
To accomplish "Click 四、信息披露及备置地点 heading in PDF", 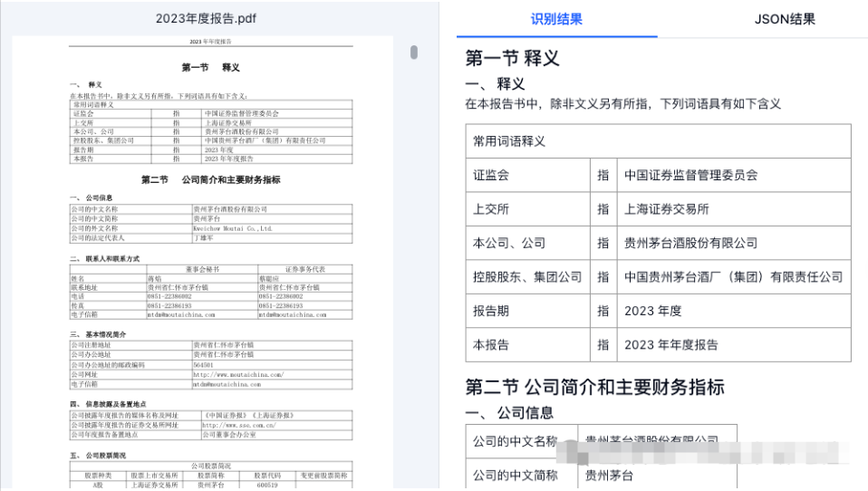I will pos(108,404).
